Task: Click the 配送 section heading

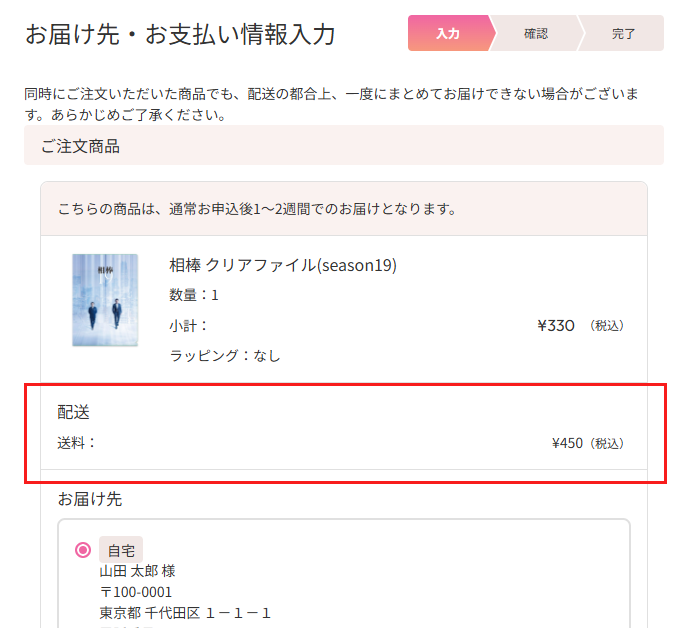Action: [74, 412]
